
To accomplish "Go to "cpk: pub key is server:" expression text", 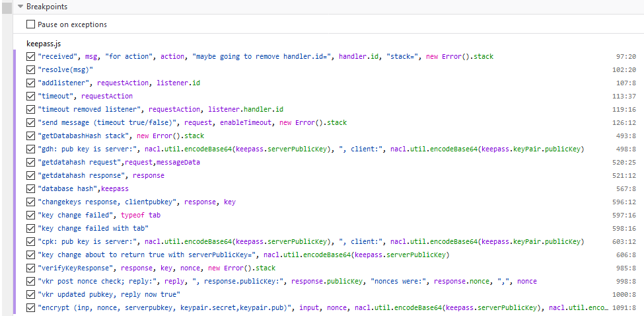I will [x=311, y=241].
